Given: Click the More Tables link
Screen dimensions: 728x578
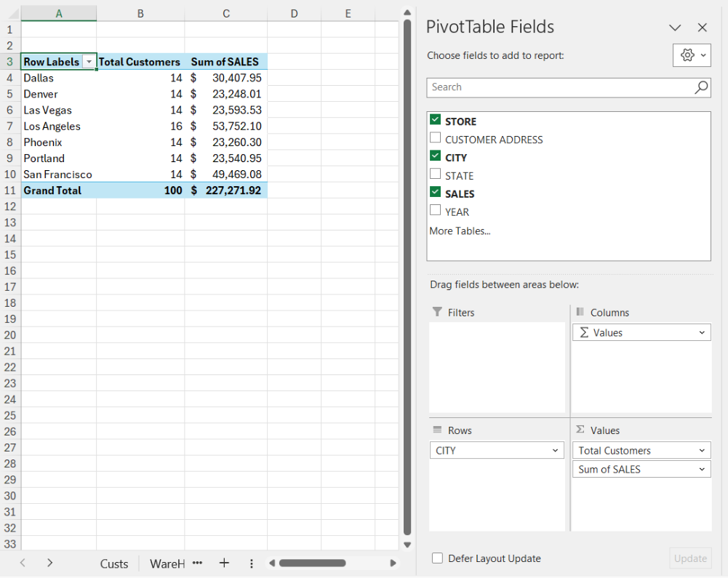Looking at the screenshot, I should (460, 231).
